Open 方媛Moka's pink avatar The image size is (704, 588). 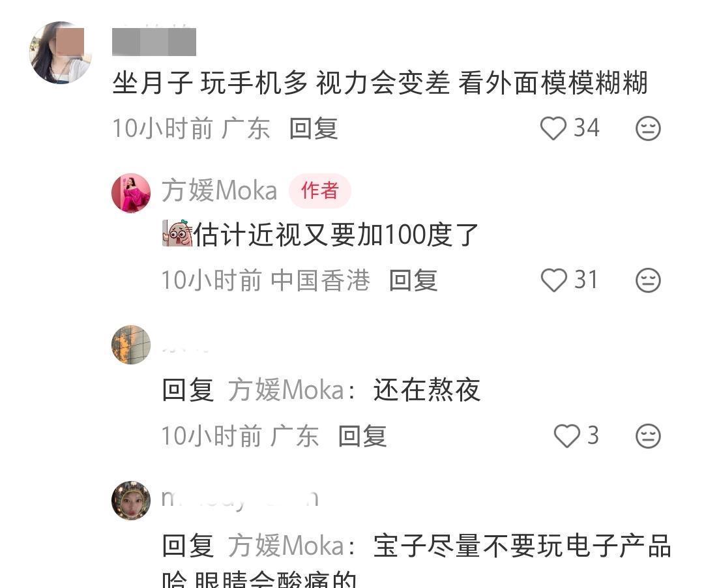tap(131, 193)
